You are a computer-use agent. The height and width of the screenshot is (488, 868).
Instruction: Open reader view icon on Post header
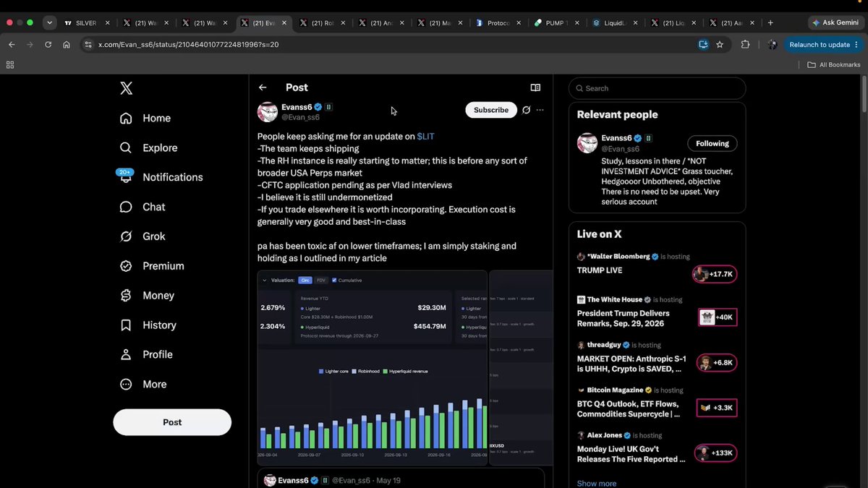tap(535, 87)
